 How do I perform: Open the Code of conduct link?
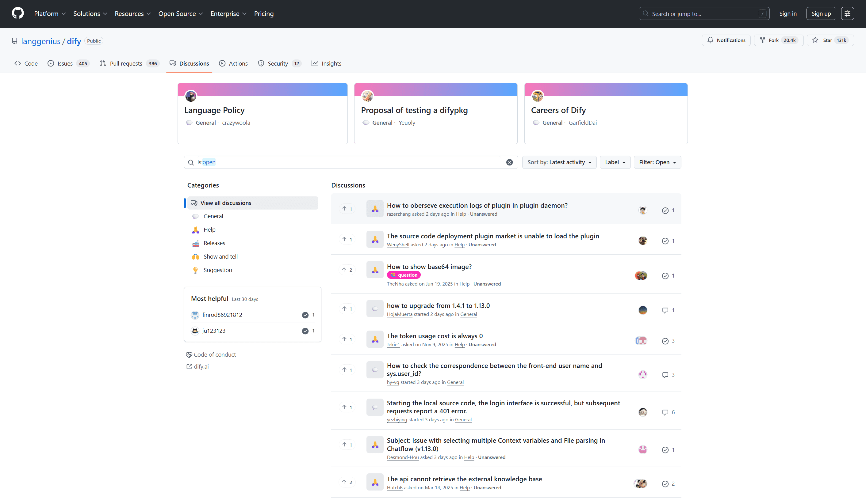coord(214,355)
